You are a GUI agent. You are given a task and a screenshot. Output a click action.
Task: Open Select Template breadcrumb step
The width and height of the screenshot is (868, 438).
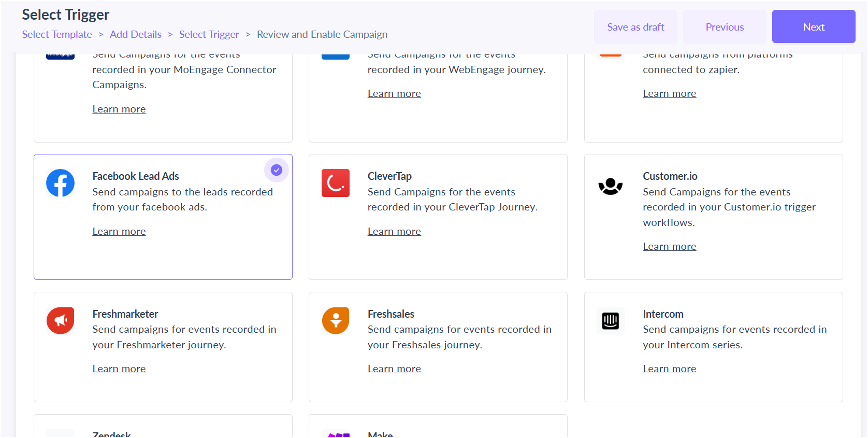(x=57, y=34)
